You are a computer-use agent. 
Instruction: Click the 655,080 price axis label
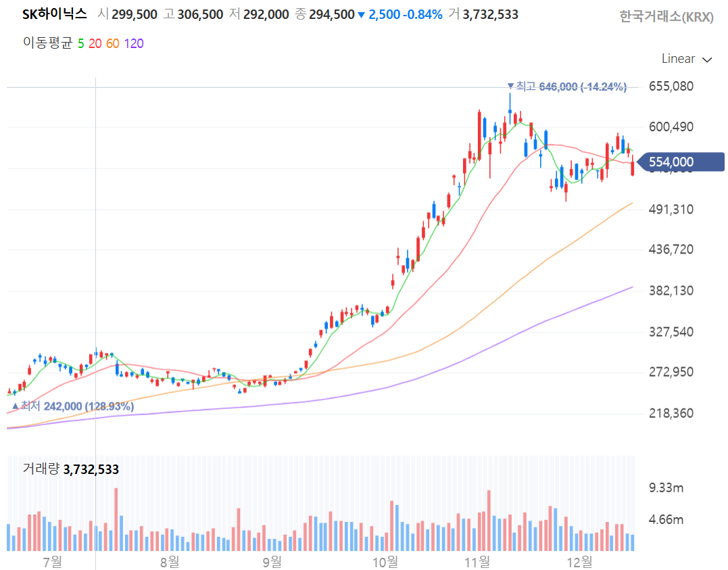(671, 87)
